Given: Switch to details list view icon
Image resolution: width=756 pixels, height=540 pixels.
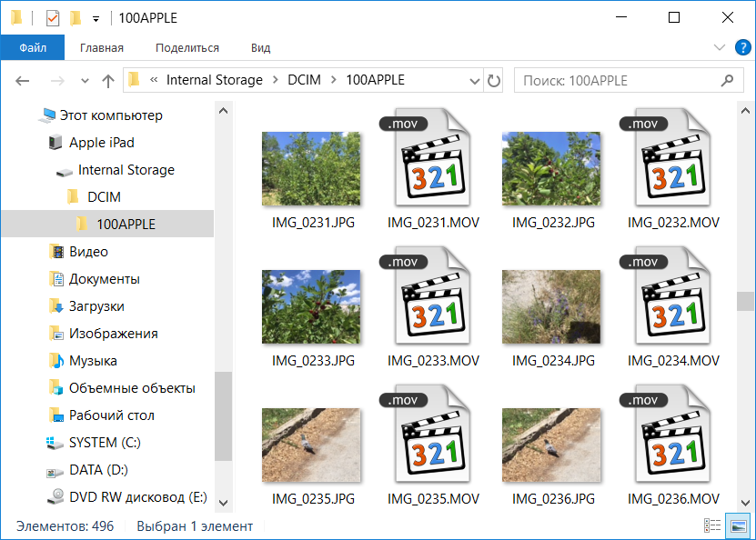Looking at the screenshot, I should point(712,525).
